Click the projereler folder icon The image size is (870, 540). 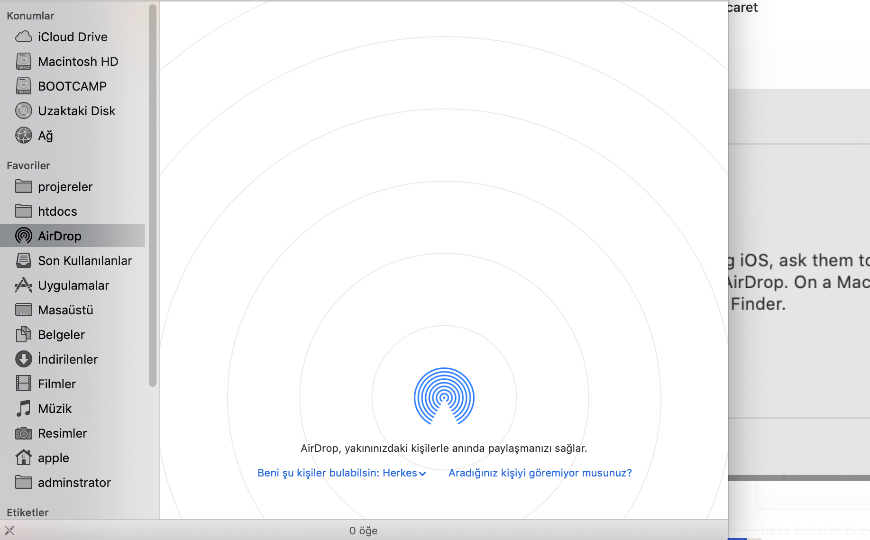[x=23, y=186]
